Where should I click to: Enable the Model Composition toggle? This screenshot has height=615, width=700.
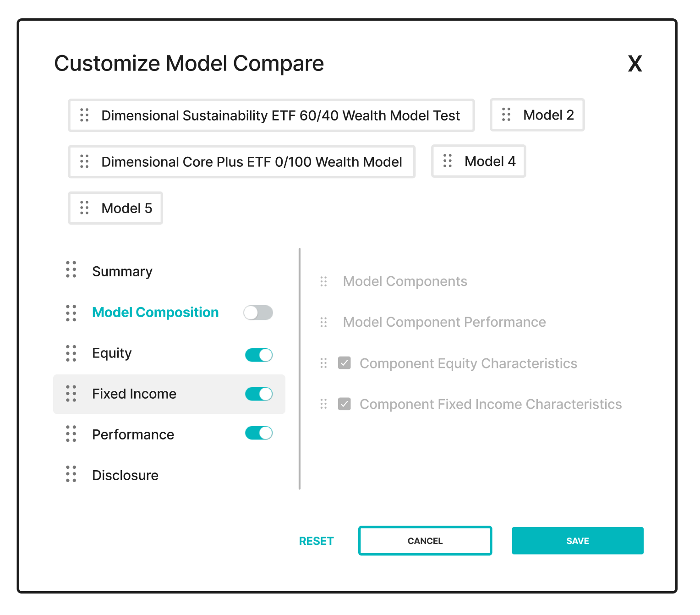pyautogui.click(x=258, y=313)
